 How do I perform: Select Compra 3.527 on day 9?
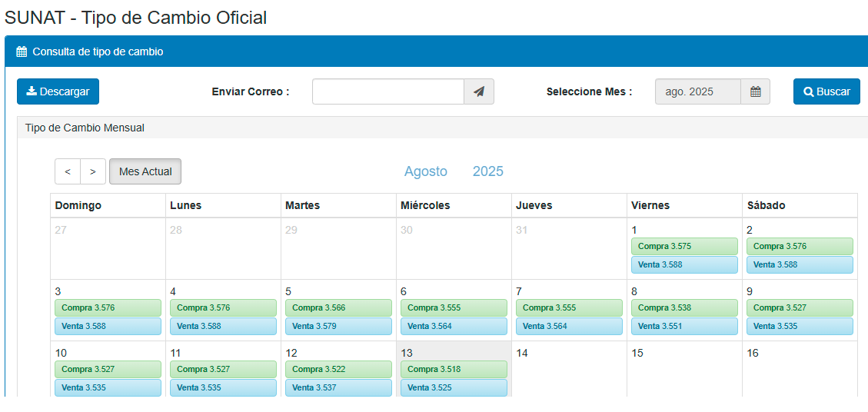pyautogui.click(x=800, y=308)
